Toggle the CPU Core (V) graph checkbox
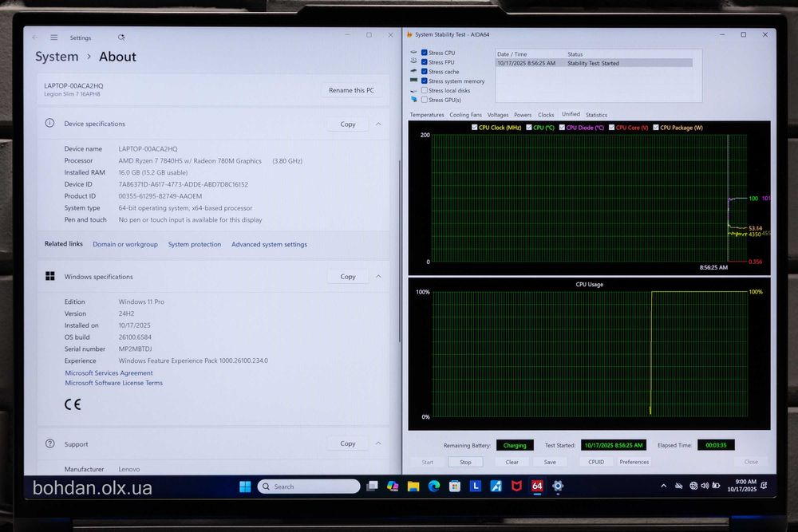Image resolution: width=798 pixels, height=532 pixels. [x=611, y=127]
